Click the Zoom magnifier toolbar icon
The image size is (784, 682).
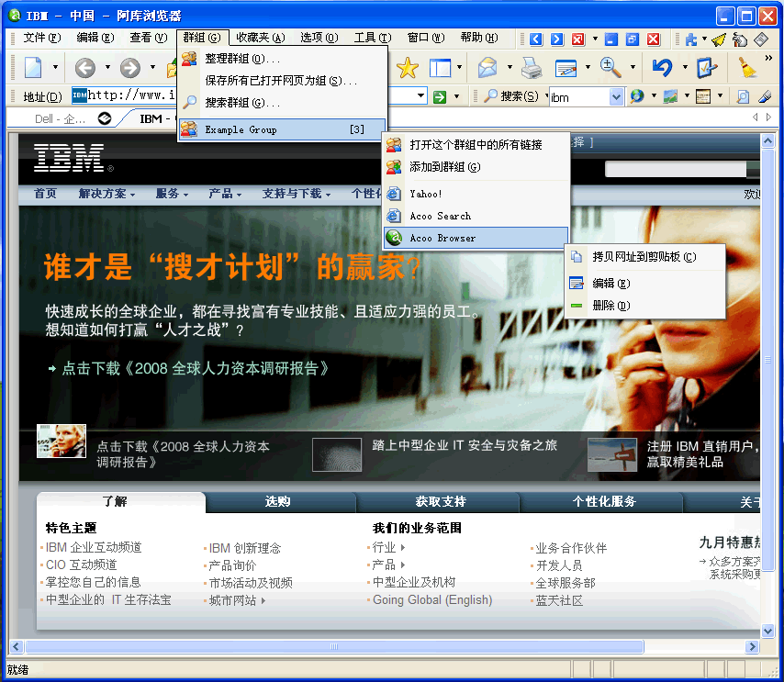pyautogui.click(x=610, y=67)
